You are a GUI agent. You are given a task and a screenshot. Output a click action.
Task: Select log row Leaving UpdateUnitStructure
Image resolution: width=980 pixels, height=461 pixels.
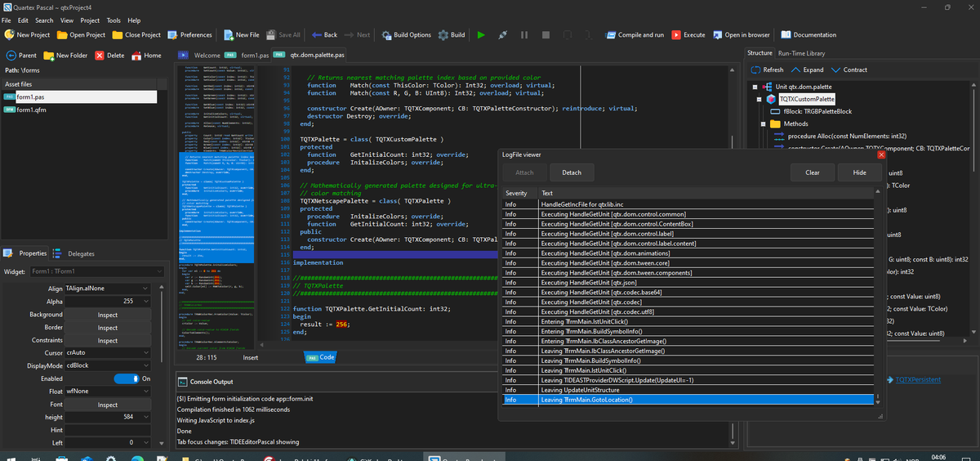[688, 390]
